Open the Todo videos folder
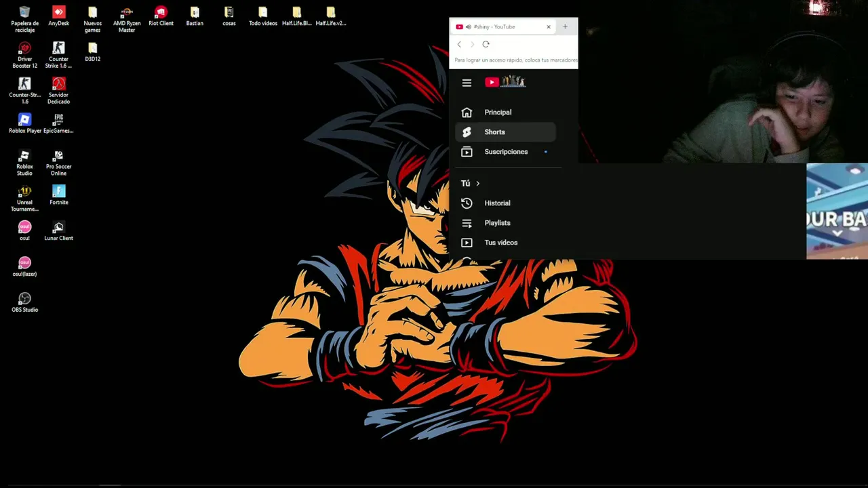Image resolution: width=868 pixels, height=488 pixels. tap(263, 16)
